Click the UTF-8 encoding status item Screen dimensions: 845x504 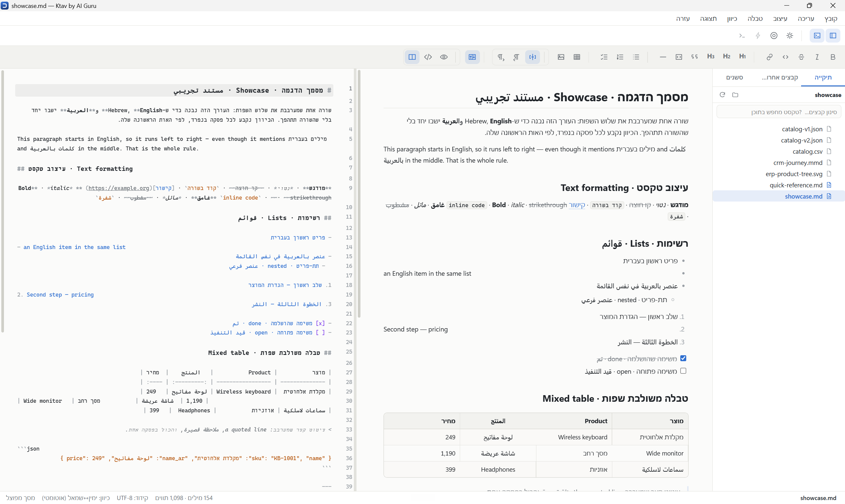(132, 498)
